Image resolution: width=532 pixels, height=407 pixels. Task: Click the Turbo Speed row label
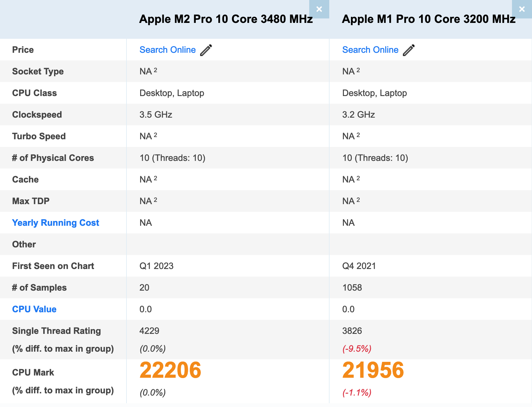pyautogui.click(x=39, y=136)
